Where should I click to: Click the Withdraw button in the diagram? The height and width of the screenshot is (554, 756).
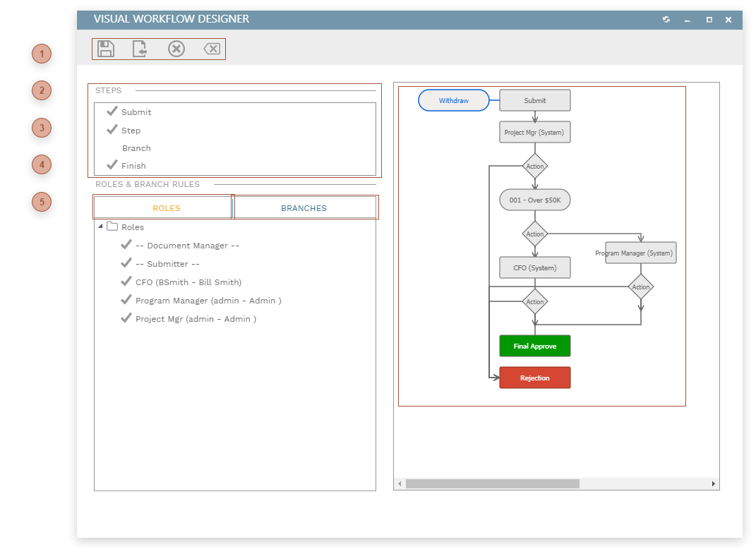coord(453,100)
